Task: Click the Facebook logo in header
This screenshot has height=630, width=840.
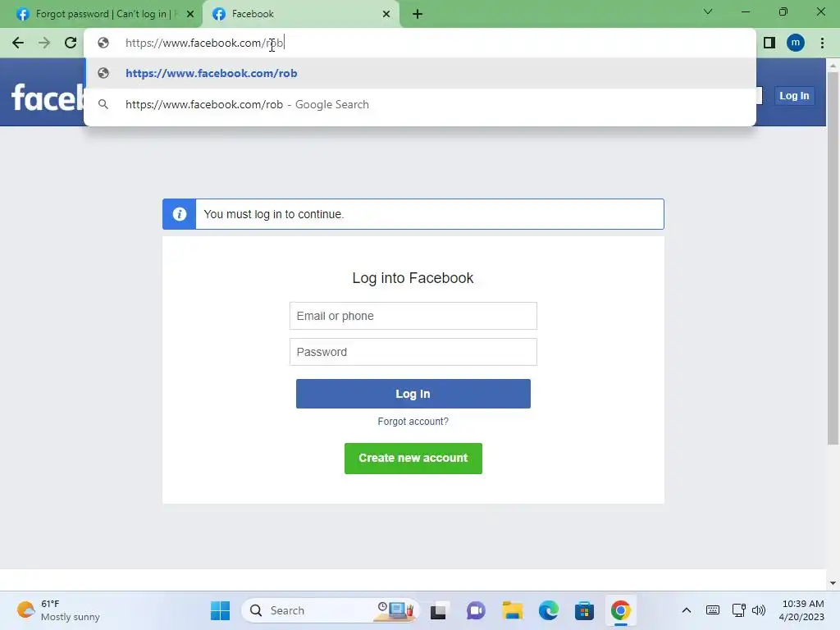Action: 48,97
